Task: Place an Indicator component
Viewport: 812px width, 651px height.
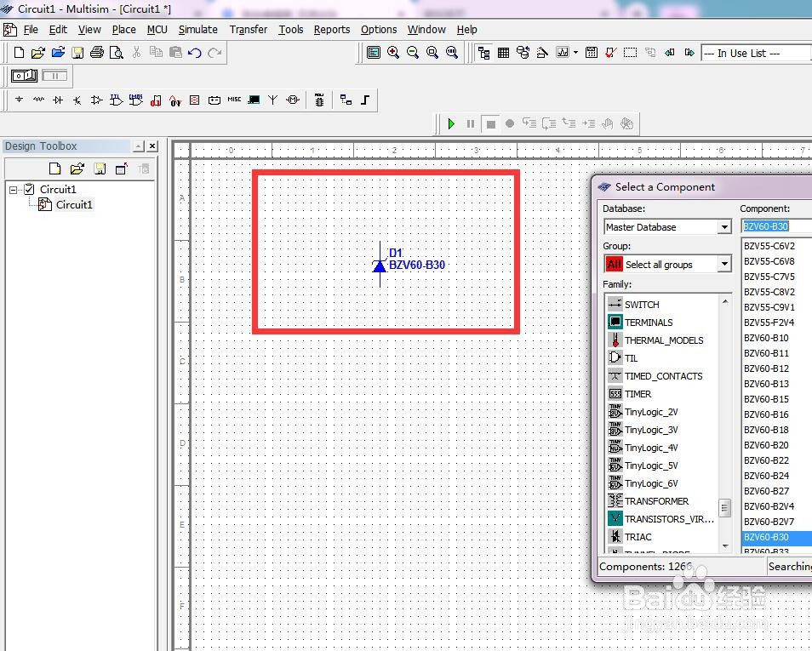Action: (195, 100)
